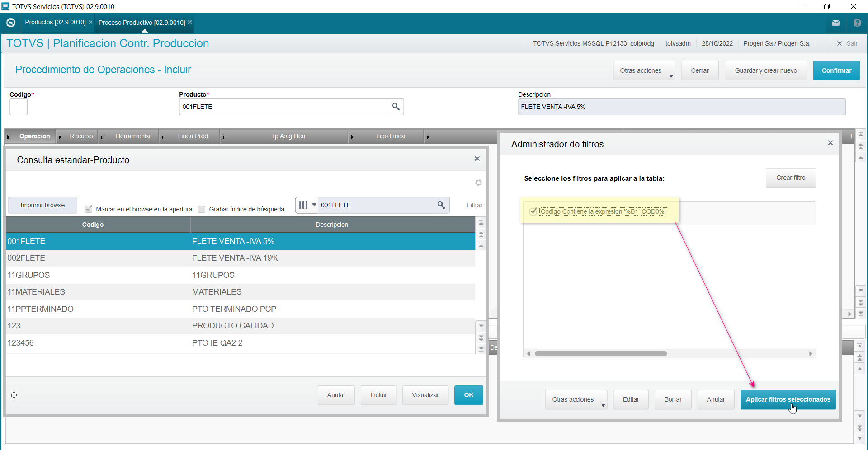Click the TOTVS logo icon in the tab bar
Screen dimensions: 868x450
tap(11, 23)
